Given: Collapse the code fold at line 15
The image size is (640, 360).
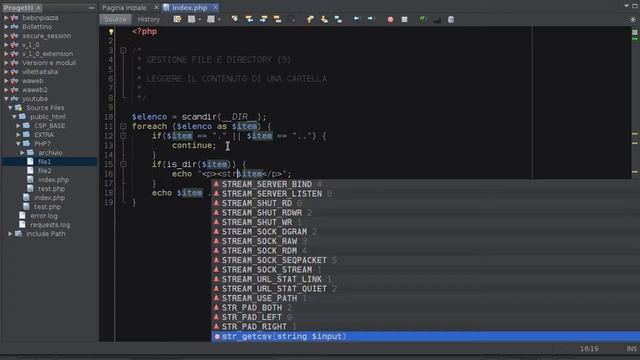Looking at the screenshot, I should click(x=123, y=164).
